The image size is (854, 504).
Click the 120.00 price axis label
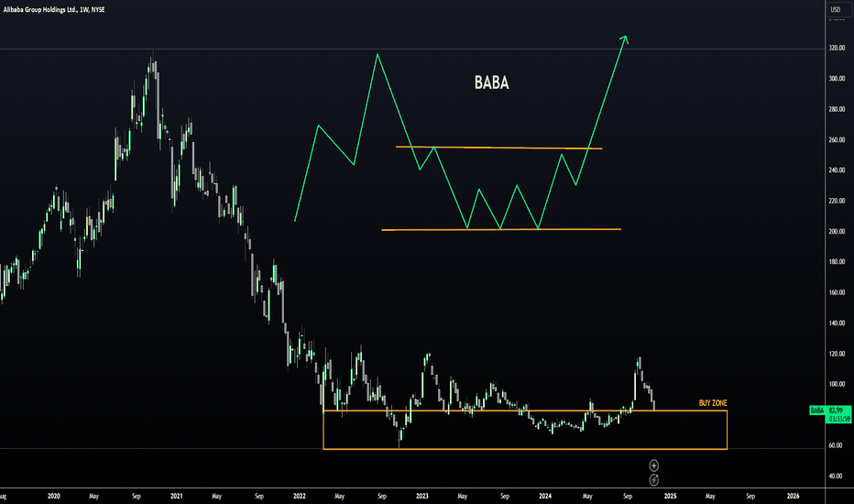(x=837, y=354)
